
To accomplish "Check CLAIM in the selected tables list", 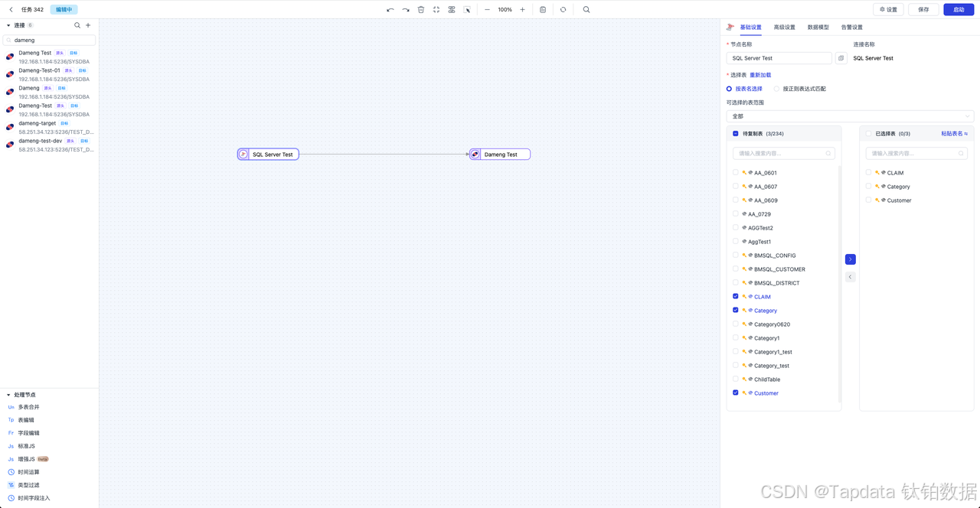I will pos(868,173).
